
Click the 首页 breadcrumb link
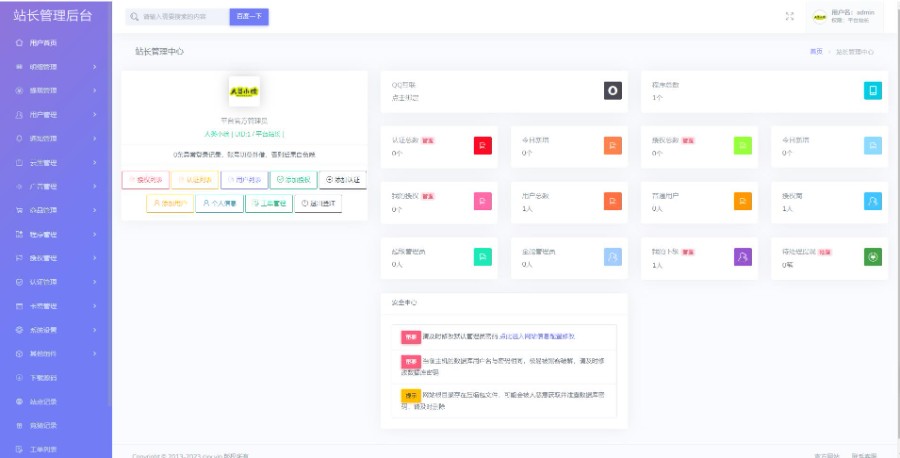[816, 52]
